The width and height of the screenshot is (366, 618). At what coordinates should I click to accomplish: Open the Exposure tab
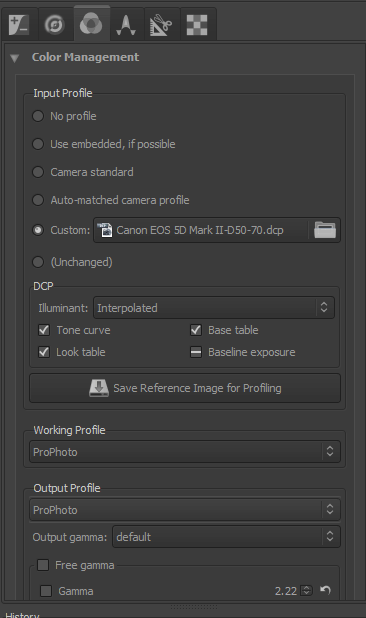coord(19,25)
